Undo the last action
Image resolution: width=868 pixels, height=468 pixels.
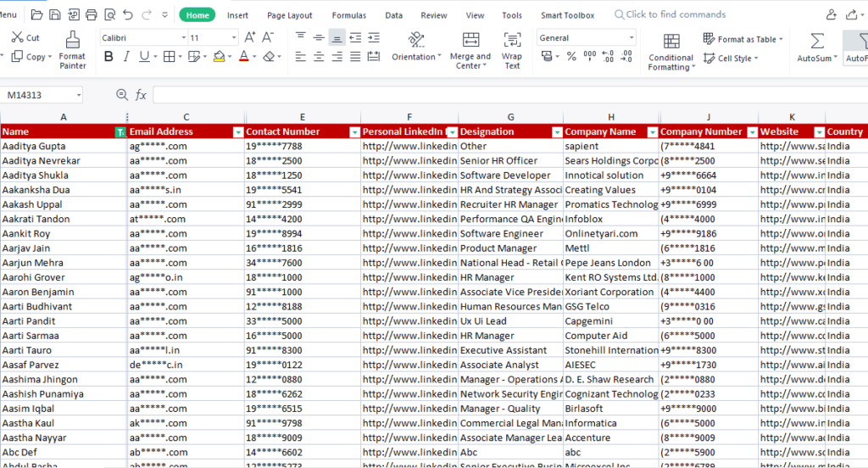[128, 15]
